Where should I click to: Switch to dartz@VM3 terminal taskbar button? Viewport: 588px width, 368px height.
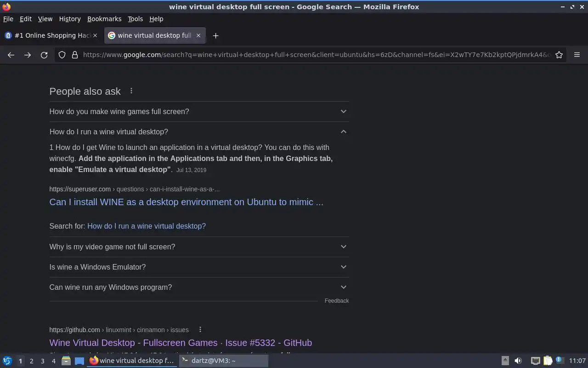(224, 361)
